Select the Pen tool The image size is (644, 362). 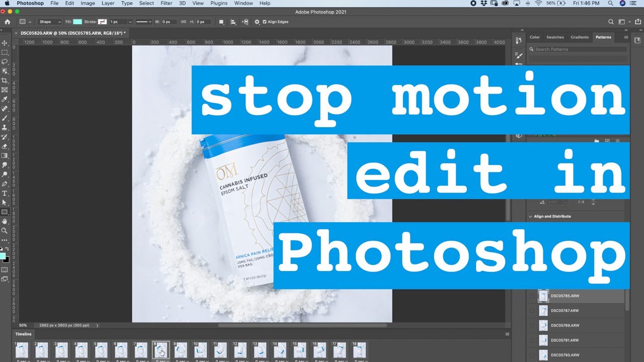[5, 184]
